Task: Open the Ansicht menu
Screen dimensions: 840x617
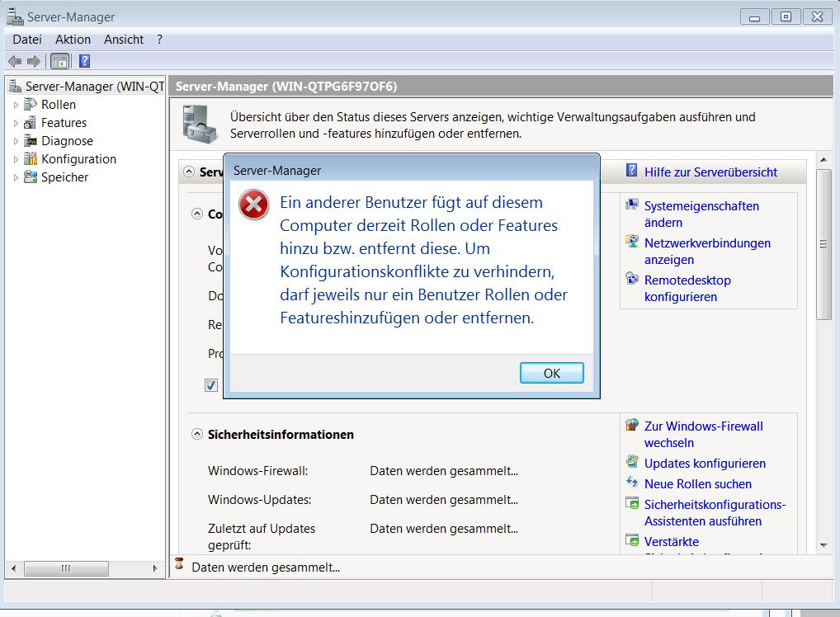Action: point(124,39)
